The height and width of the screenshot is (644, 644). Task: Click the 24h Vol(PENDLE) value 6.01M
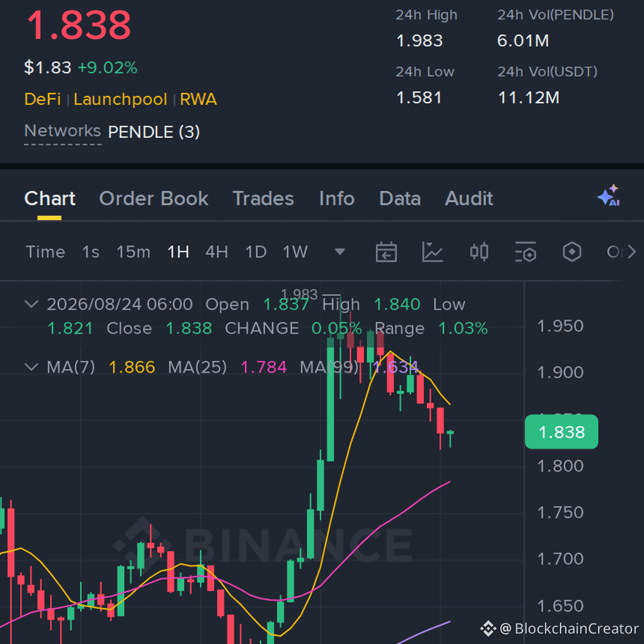tap(524, 41)
